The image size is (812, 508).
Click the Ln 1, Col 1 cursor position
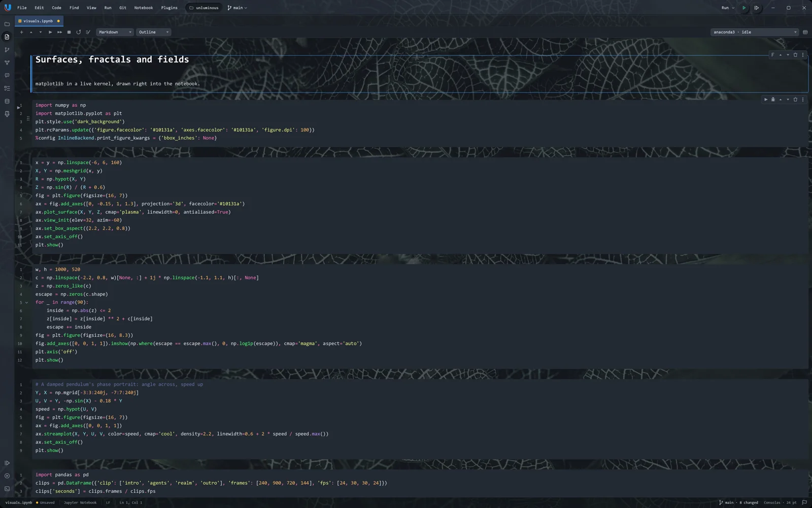coord(131,502)
